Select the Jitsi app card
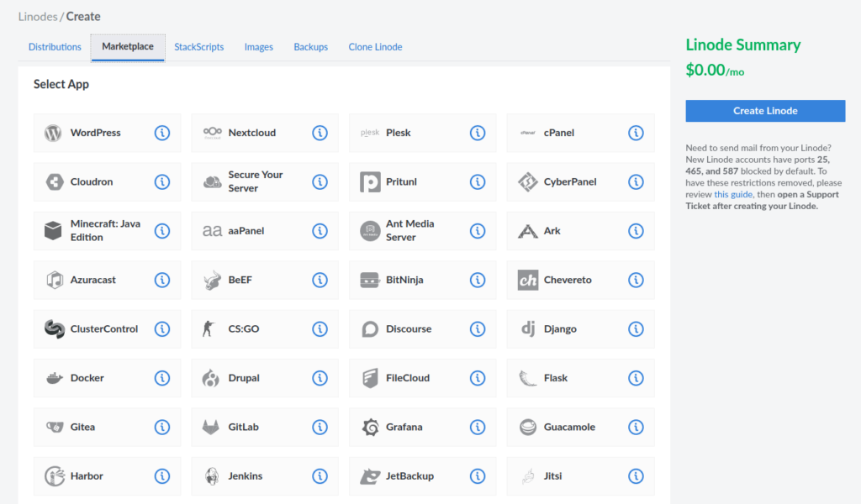This screenshot has width=861, height=504. click(580, 476)
